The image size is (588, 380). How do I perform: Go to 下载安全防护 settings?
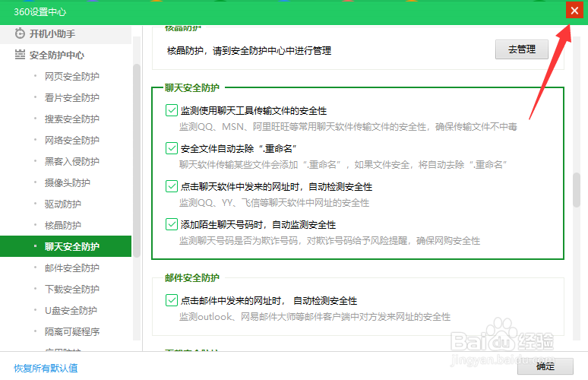72,290
